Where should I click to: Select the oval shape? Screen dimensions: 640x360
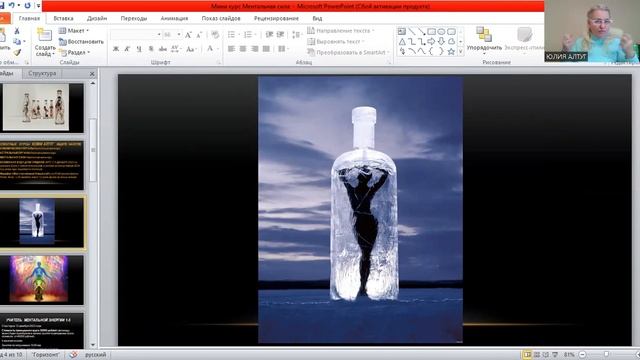(x=441, y=31)
